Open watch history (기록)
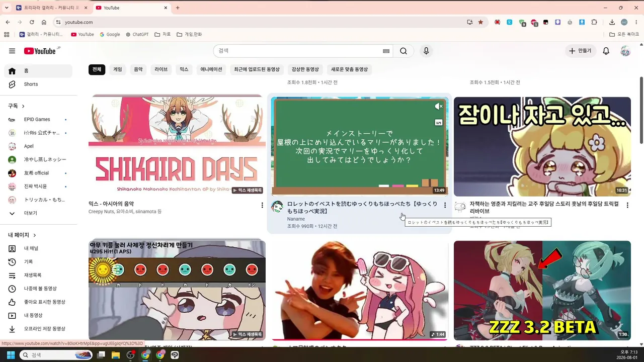 tap(38, 261)
